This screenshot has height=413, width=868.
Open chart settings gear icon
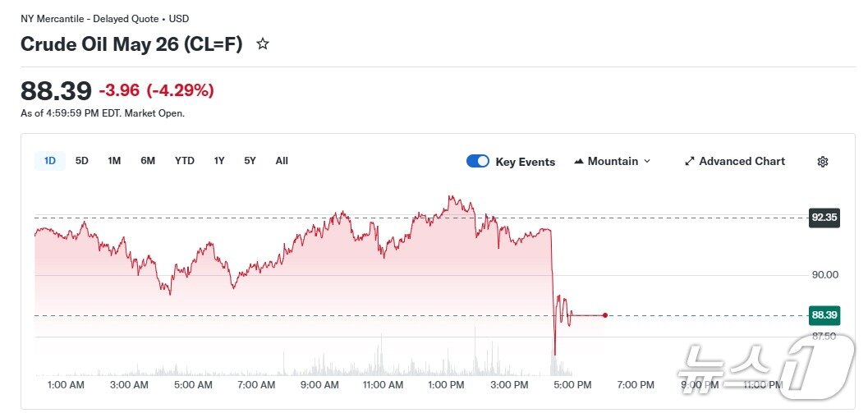(822, 162)
